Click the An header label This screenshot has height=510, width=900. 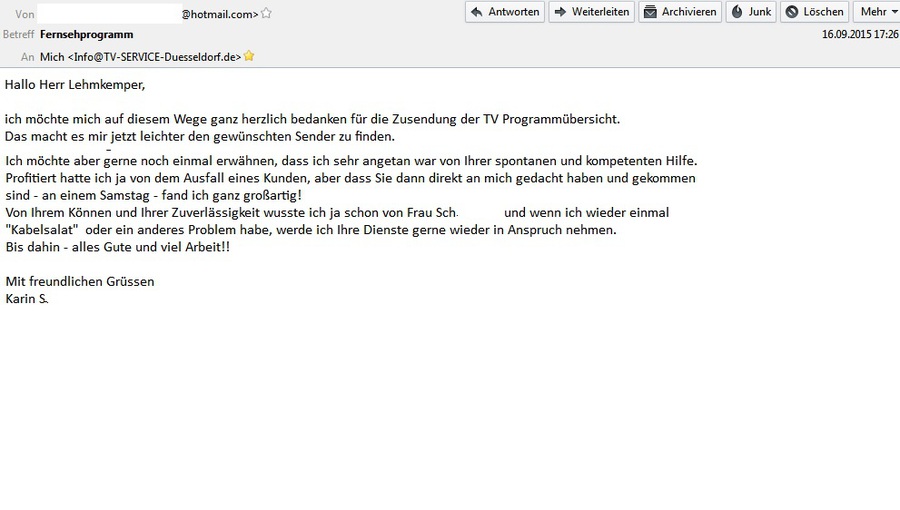[x=27, y=57]
